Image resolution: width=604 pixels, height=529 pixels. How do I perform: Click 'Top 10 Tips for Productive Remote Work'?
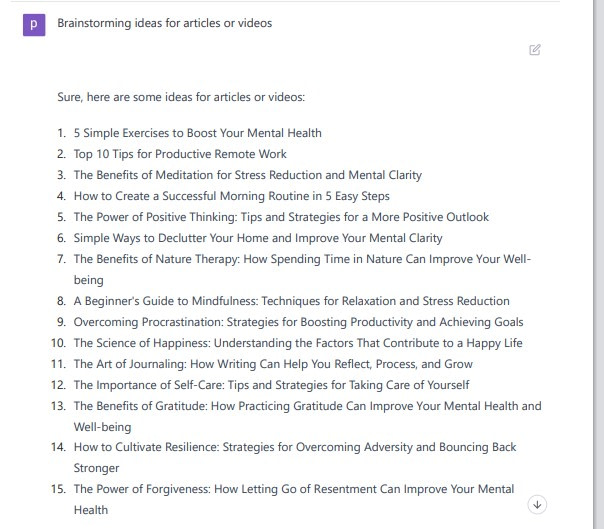180,154
